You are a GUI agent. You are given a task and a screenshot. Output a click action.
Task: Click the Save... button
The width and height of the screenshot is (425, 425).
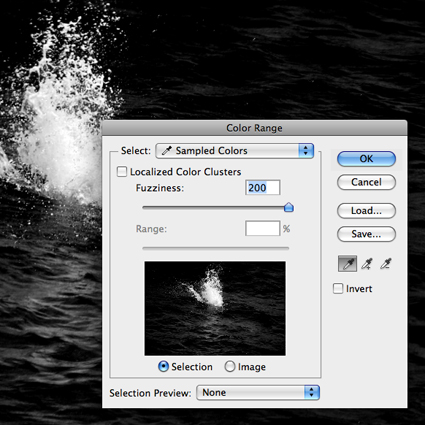tap(366, 234)
